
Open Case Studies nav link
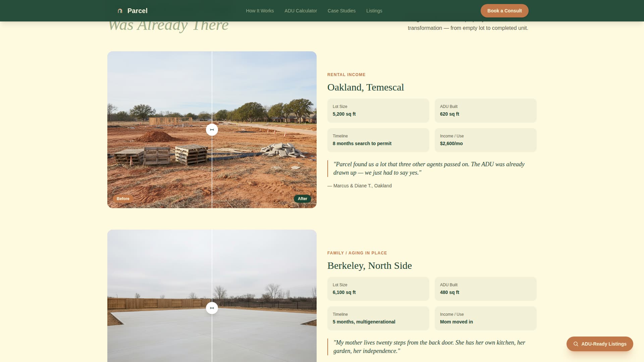pos(341,11)
